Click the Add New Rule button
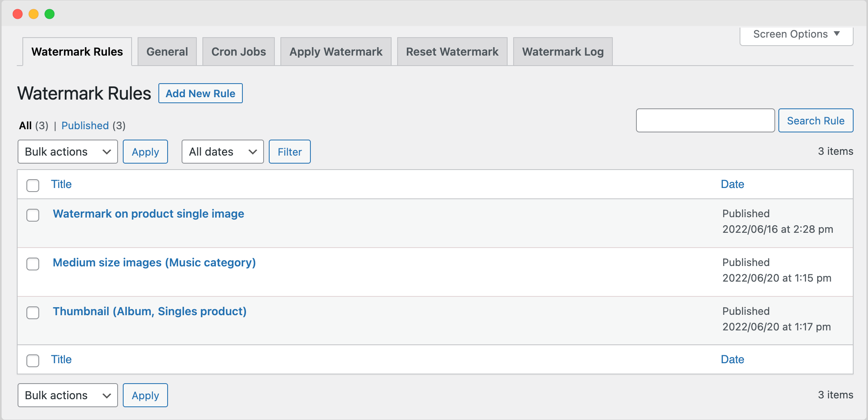 (200, 93)
